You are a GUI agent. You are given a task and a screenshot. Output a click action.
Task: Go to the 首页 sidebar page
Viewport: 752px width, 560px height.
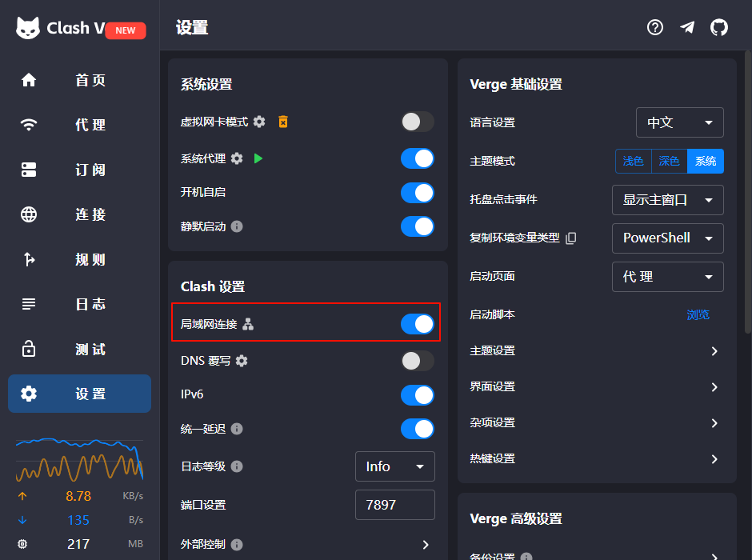[80, 80]
